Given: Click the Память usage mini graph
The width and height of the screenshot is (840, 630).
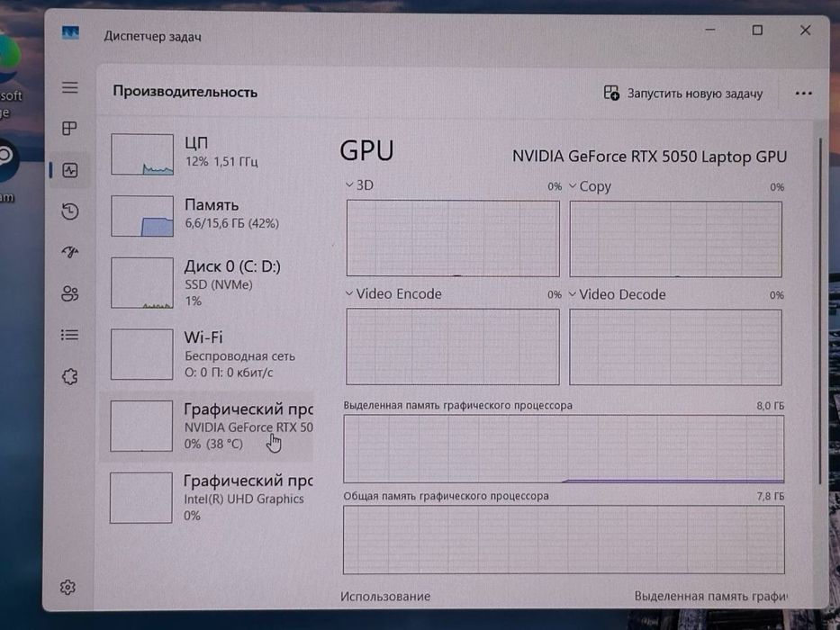Looking at the screenshot, I should 142,216.
